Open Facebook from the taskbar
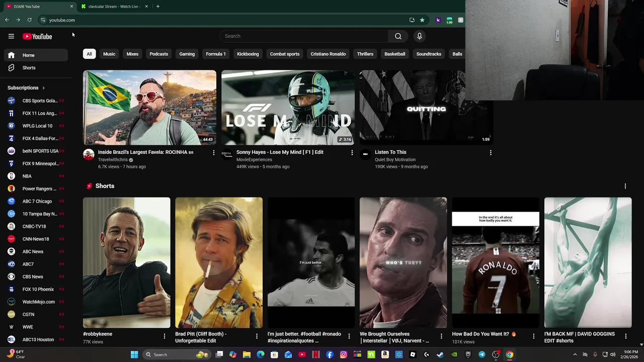 pyautogui.click(x=330, y=354)
